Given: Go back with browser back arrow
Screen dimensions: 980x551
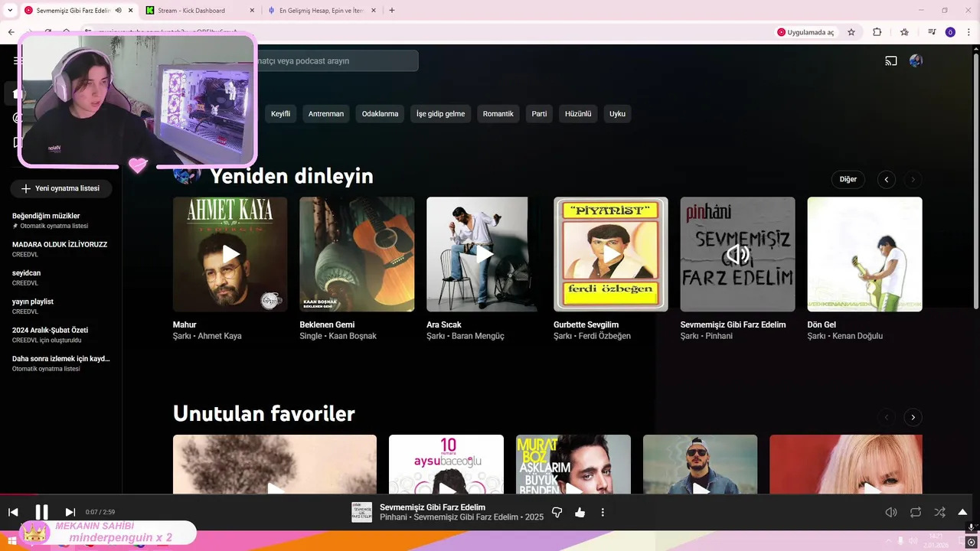Looking at the screenshot, I should [x=11, y=32].
